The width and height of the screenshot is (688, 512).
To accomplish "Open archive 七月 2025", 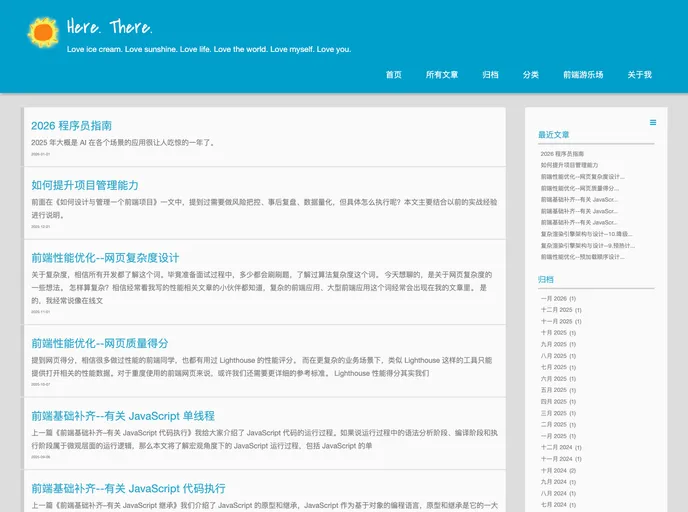I will (x=554, y=367).
